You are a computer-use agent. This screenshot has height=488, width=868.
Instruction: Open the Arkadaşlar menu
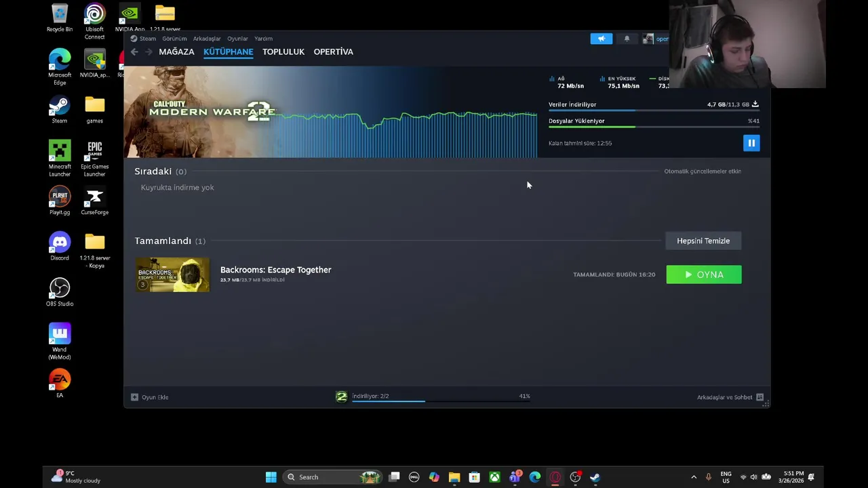pos(207,39)
